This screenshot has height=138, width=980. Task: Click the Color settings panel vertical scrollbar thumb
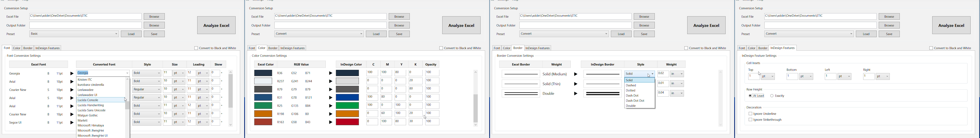pos(476,108)
